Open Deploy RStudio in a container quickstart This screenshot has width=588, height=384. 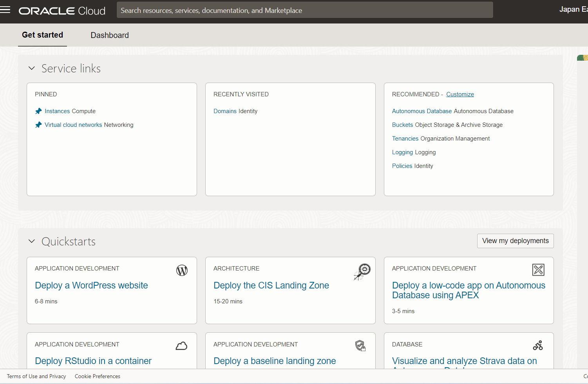pos(93,361)
